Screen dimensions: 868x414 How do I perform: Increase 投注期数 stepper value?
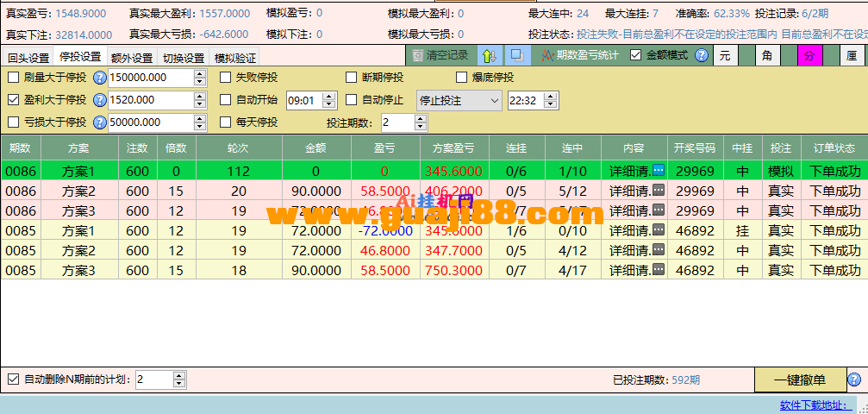point(421,119)
